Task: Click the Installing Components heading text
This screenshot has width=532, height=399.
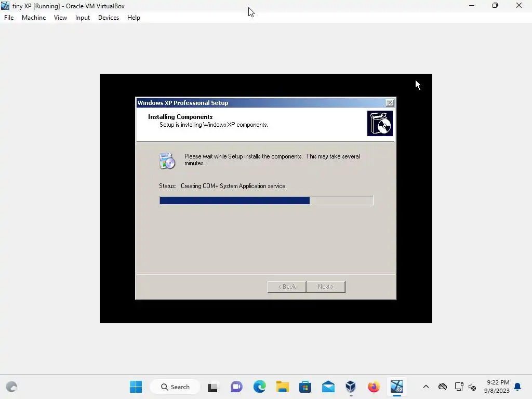Action: (180, 117)
